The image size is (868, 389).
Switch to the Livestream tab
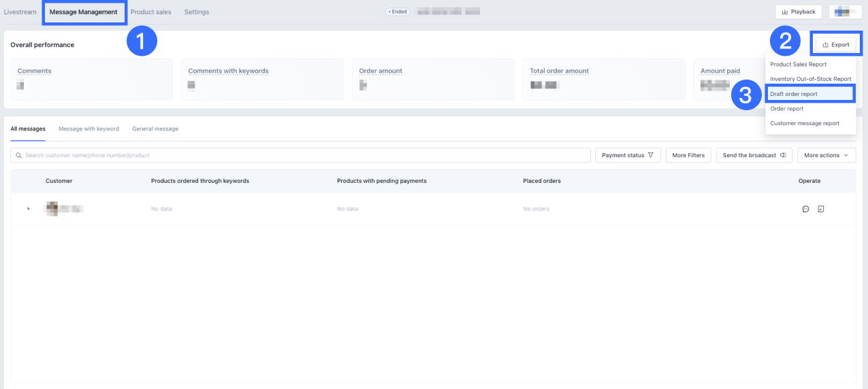[x=20, y=12]
